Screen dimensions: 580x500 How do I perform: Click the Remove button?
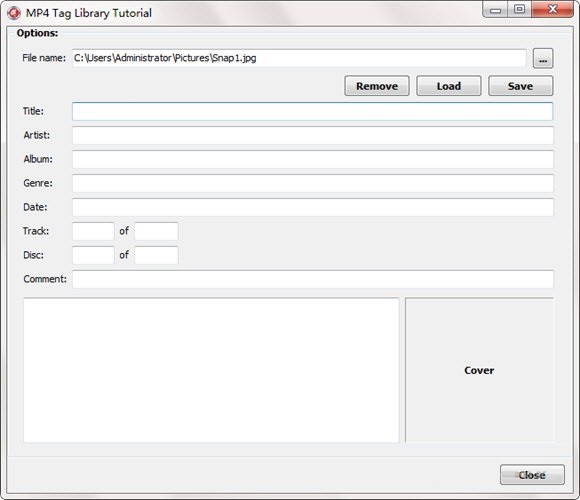tap(377, 86)
